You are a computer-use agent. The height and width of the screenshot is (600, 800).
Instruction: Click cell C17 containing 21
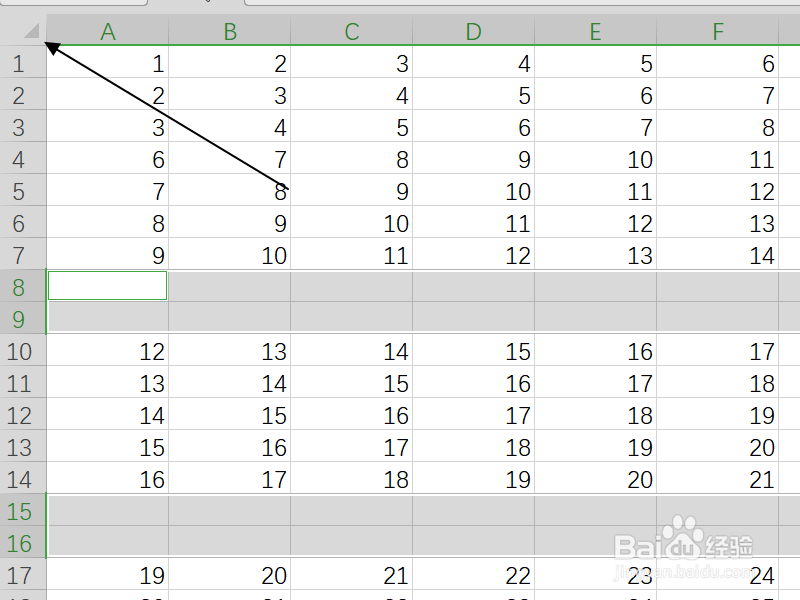click(352, 574)
